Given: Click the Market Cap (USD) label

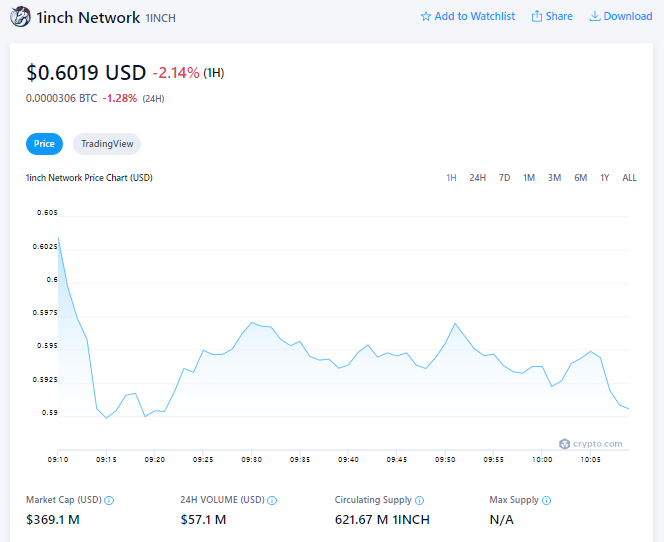Looking at the screenshot, I should pos(64,500).
